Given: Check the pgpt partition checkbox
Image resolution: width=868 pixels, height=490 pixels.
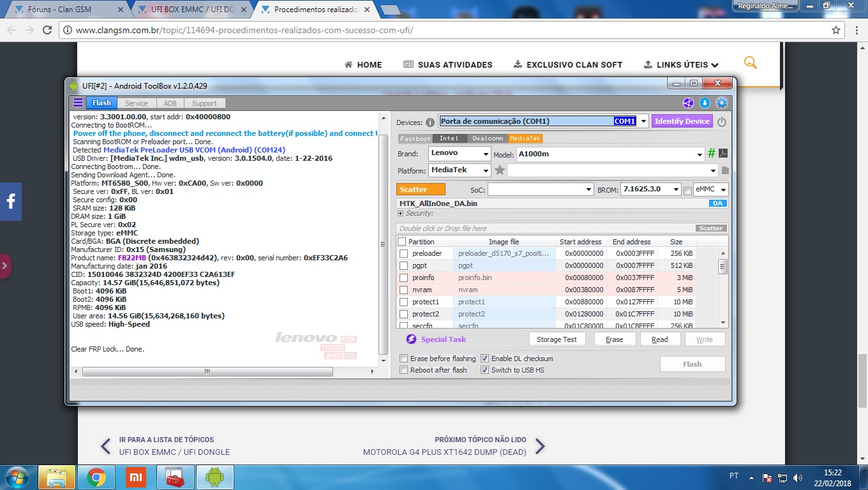Looking at the screenshot, I should [403, 265].
